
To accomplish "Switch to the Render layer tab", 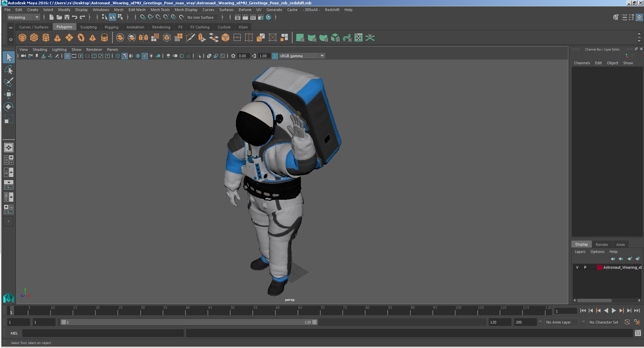I will [602, 245].
